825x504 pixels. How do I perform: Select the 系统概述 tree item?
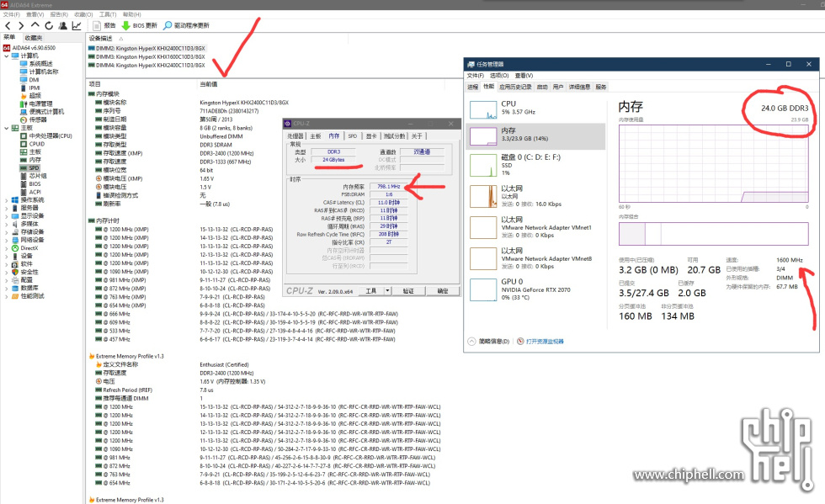click(40, 64)
